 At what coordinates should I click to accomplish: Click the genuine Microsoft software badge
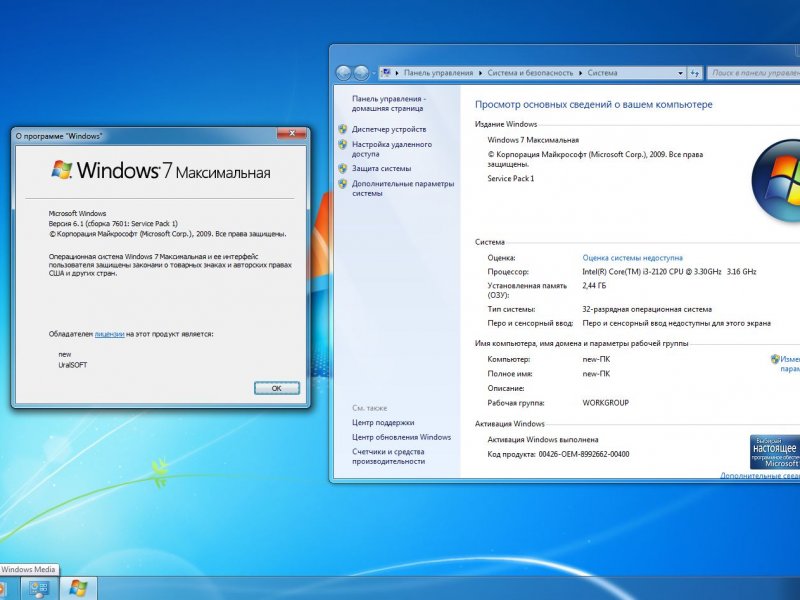click(x=774, y=452)
